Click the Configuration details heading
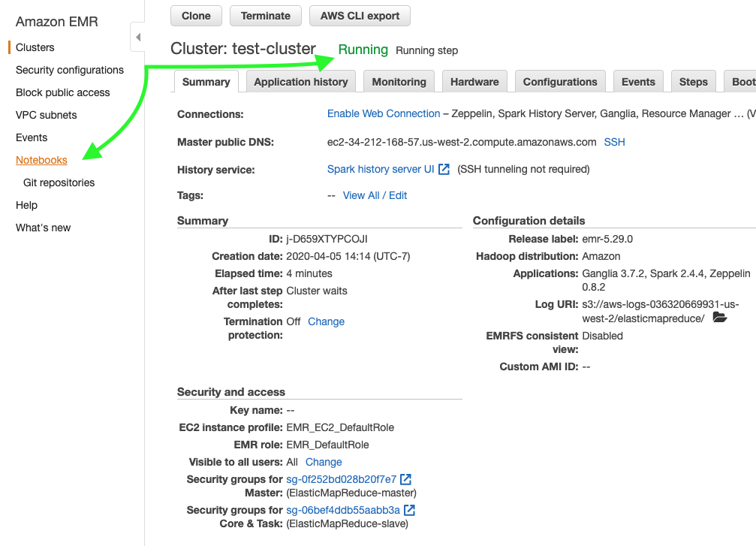Viewport: 756px width, 546px height. pyautogui.click(x=529, y=221)
